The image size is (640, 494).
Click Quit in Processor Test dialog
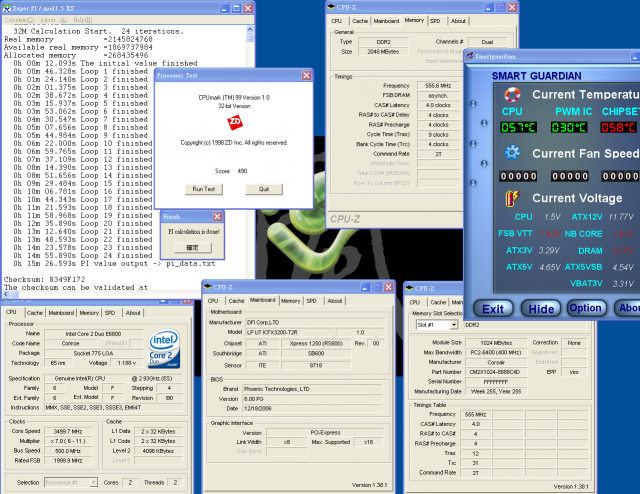(x=264, y=189)
